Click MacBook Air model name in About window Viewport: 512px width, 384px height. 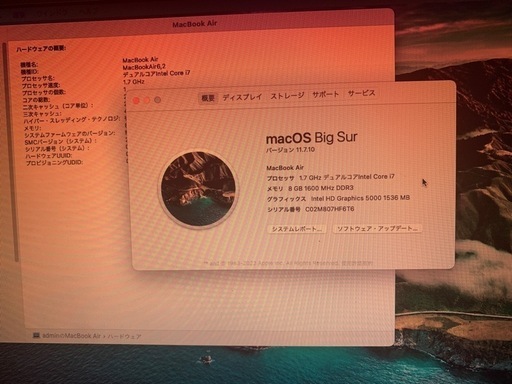[285, 168]
